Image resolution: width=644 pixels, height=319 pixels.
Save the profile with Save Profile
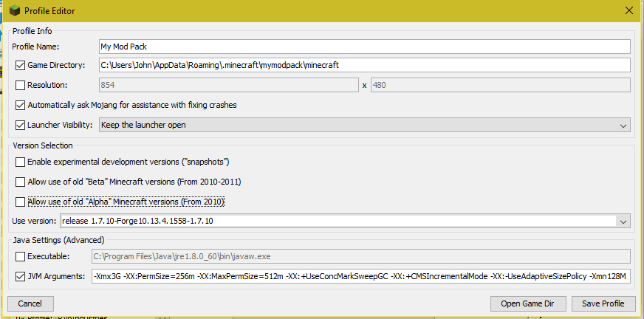tap(603, 303)
